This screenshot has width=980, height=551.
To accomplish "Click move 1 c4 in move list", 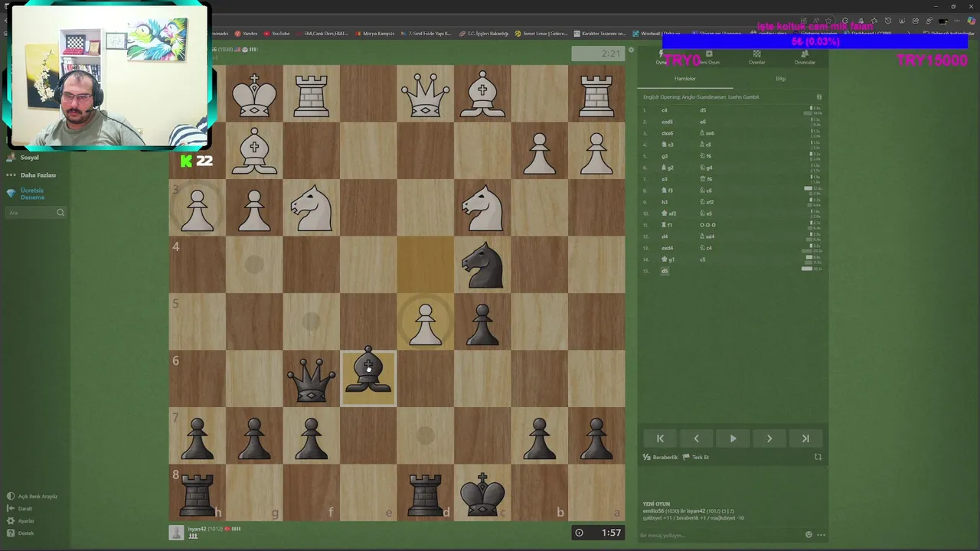I will [665, 110].
